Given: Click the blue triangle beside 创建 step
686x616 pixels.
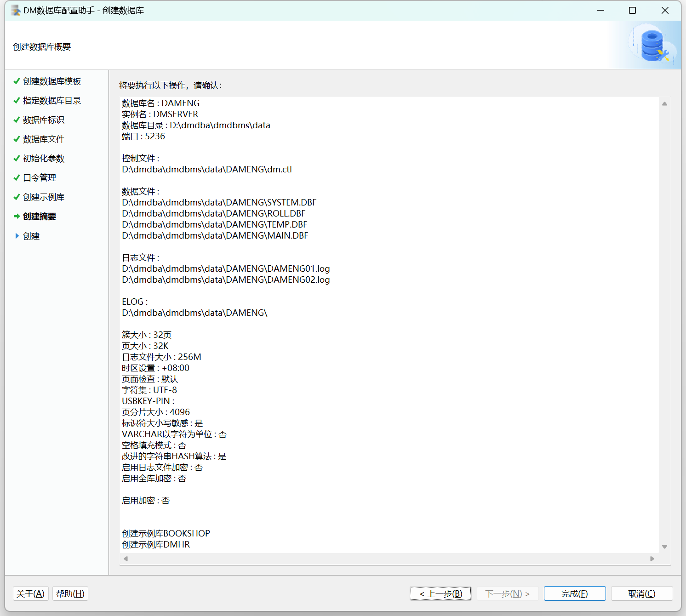Looking at the screenshot, I should coord(17,236).
